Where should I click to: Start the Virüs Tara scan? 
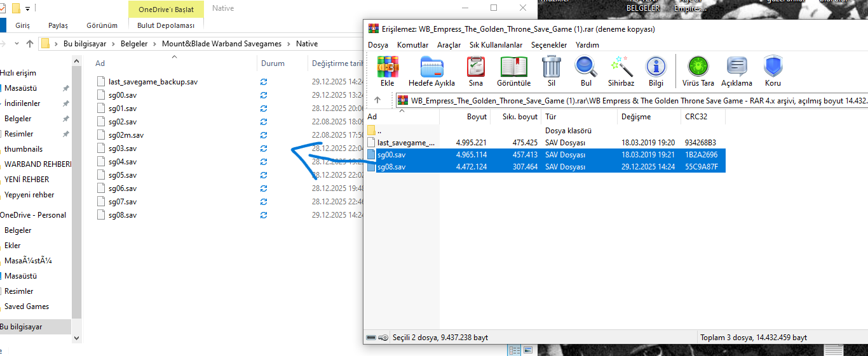(x=698, y=67)
